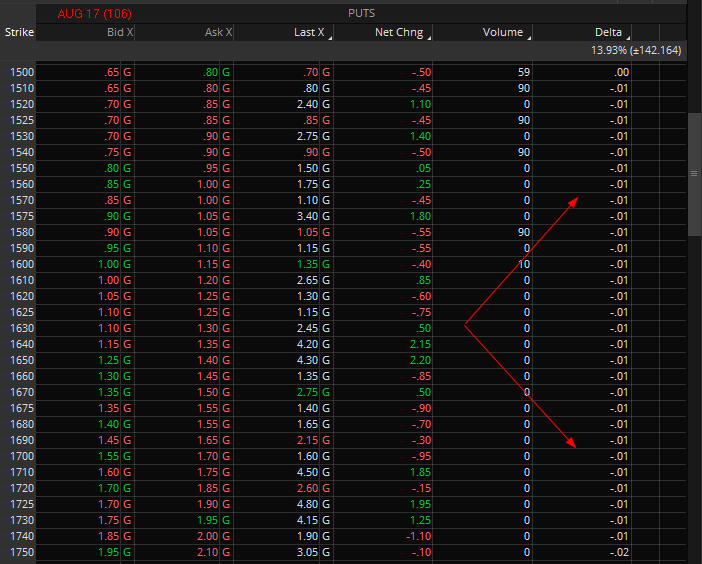Select strike 1500 row label
Screen dimensions: 702x564
pos(22,72)
